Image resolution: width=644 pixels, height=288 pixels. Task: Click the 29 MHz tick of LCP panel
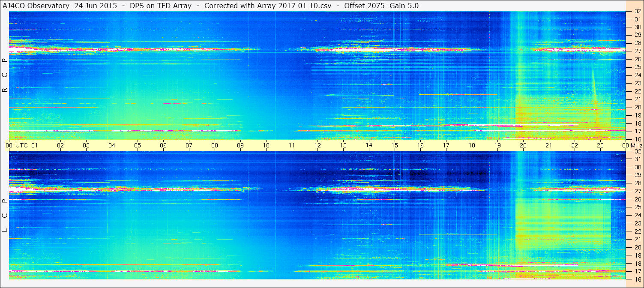click(x=637, y=175)
